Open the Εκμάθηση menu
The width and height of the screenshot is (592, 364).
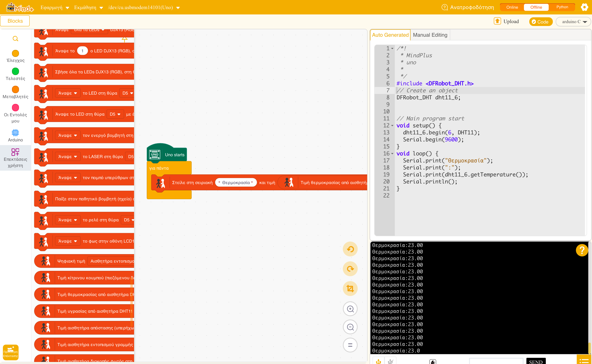pos(88,7)
